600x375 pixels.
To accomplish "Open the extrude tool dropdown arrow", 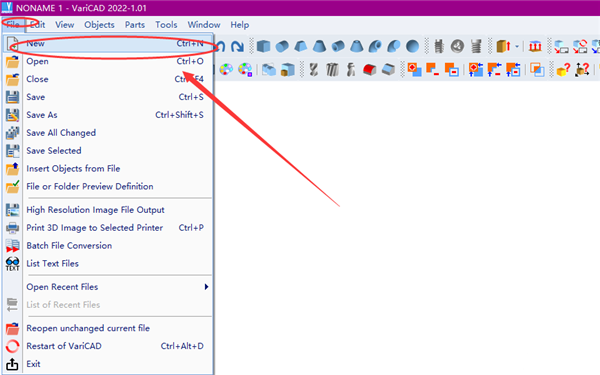I will point(517,47).
